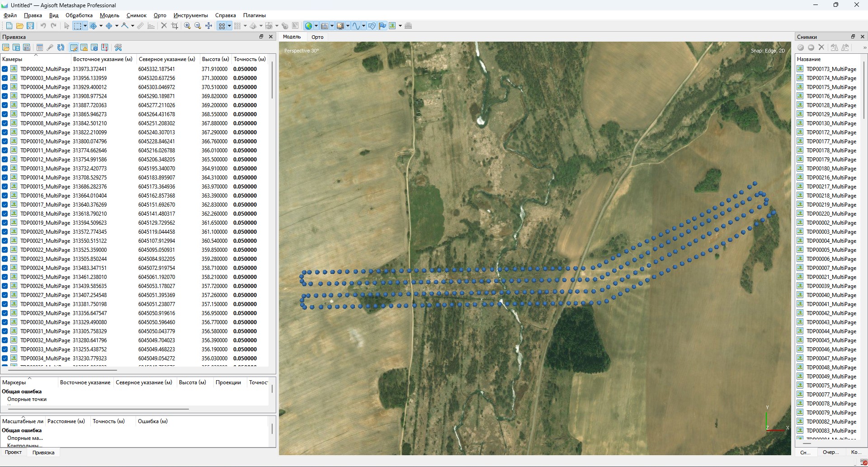This screenshot has height=467, width=868.
Task: Open a project with the folder icon
Action: 19,26
